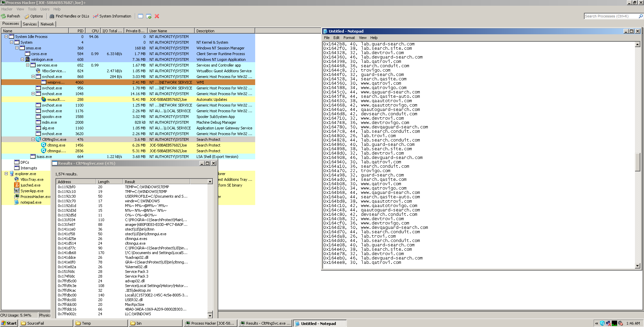
Task: Select the VBoxTray.exe icon
Action: coord(17,179)
